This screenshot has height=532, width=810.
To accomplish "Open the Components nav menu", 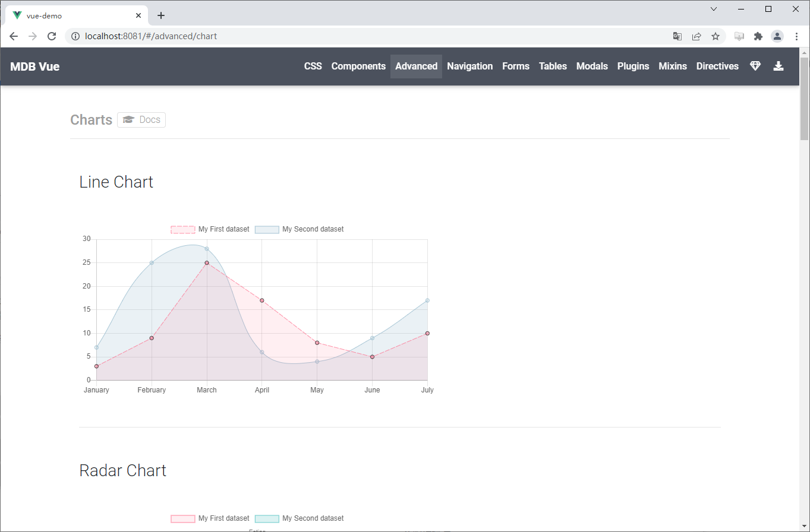I will (x=358, y=66).
